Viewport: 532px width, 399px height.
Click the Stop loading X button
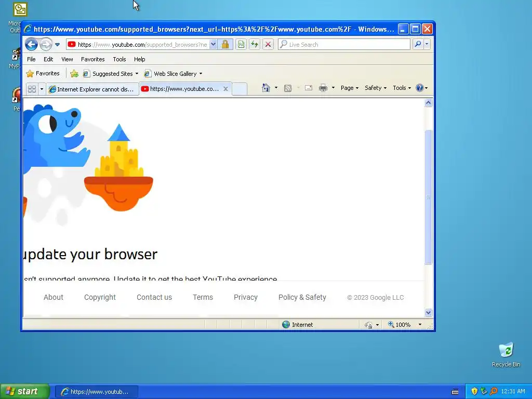(268, 45)
